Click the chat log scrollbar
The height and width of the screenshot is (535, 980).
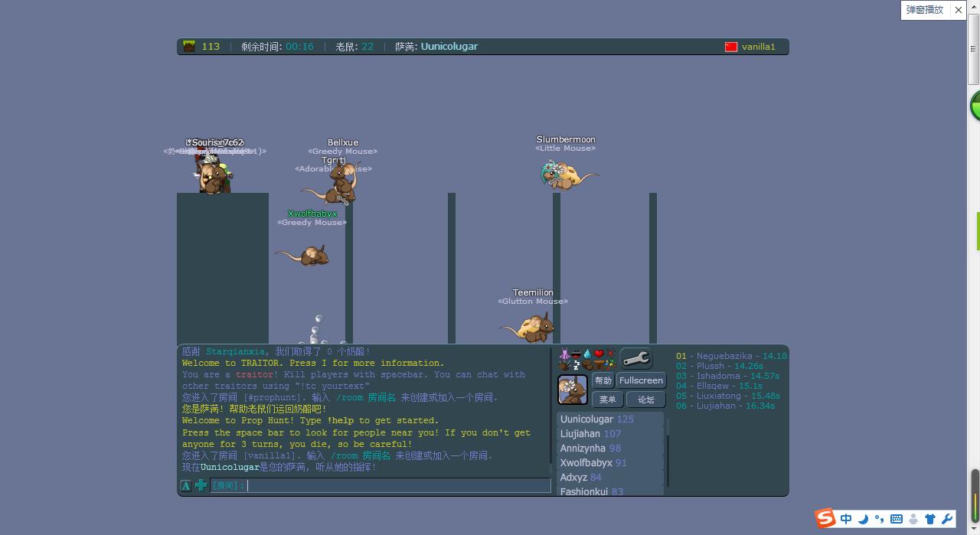(x=550, y=411)
